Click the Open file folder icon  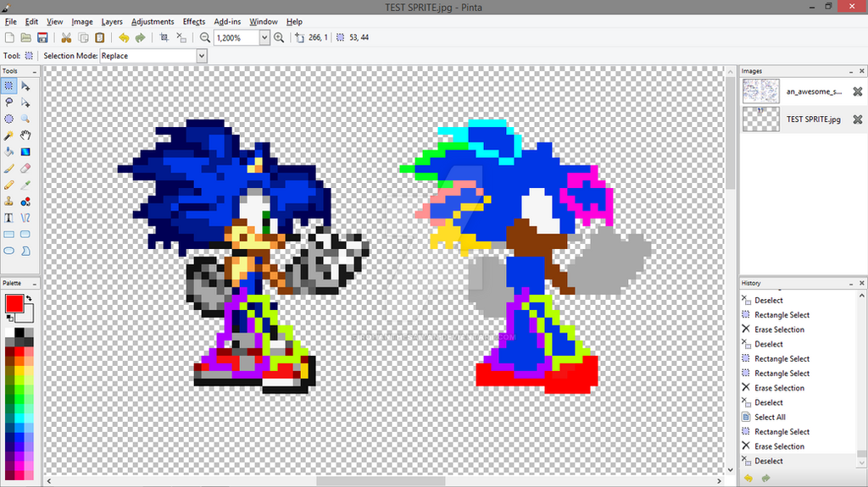(26, 37)
